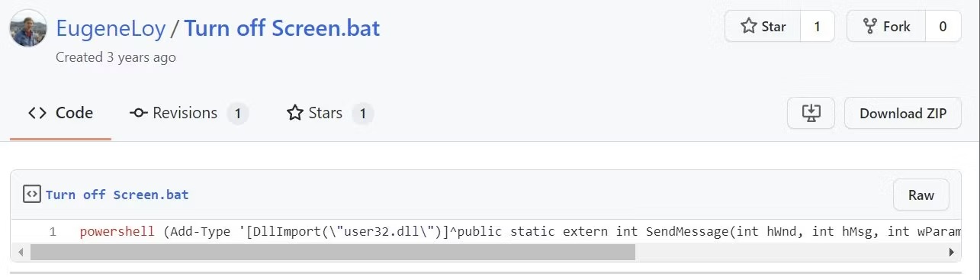Click the horizontal scrollbar right arrow
This screenshot has height=280, width=980.
tap(951, 252)
